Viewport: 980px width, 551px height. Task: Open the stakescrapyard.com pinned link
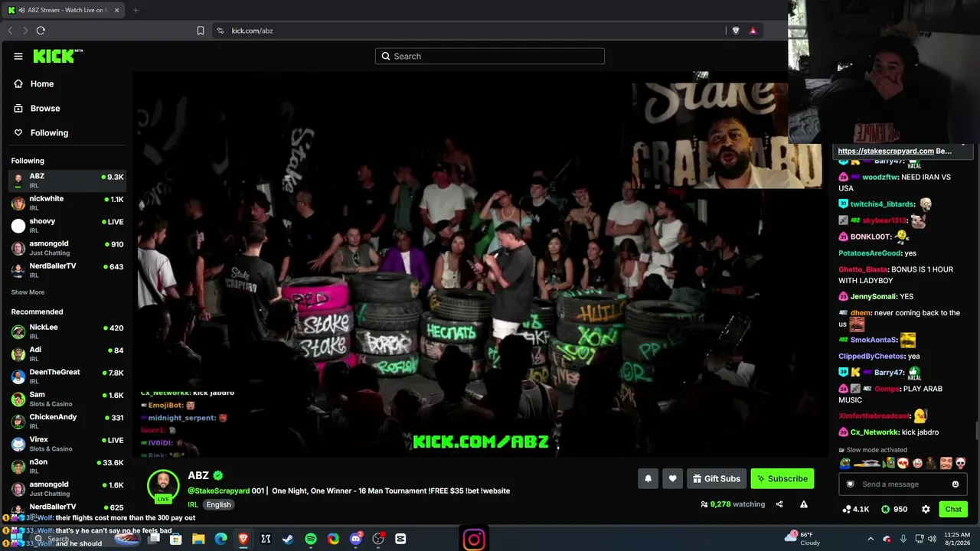pyautogui.click(x=886, y=151)
